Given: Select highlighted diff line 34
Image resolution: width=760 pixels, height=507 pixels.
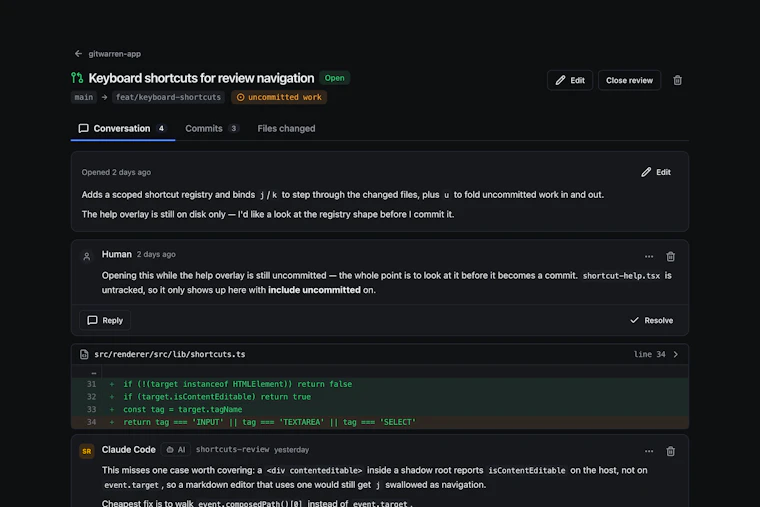Looking at the screenshot, I should 380,422.
